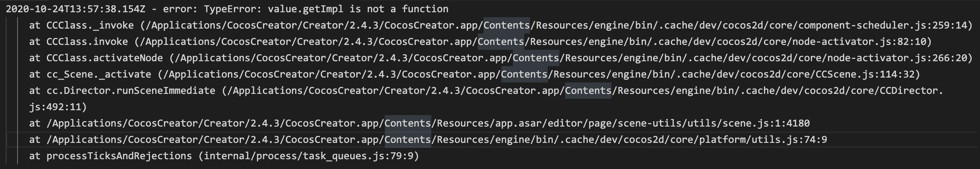980x169 pixels.
Task: Click highlighted "Contents" in the scene.js line
Action: click(408, 123)
